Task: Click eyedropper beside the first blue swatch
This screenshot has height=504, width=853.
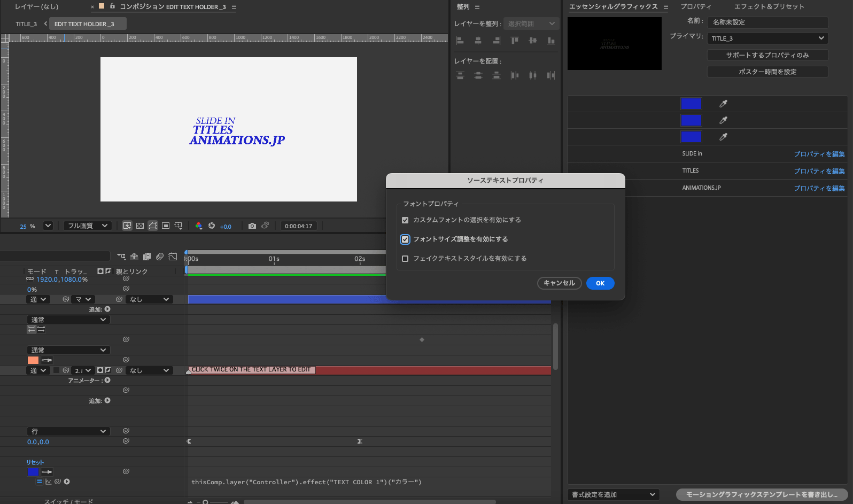Action: tap(723, 104)
